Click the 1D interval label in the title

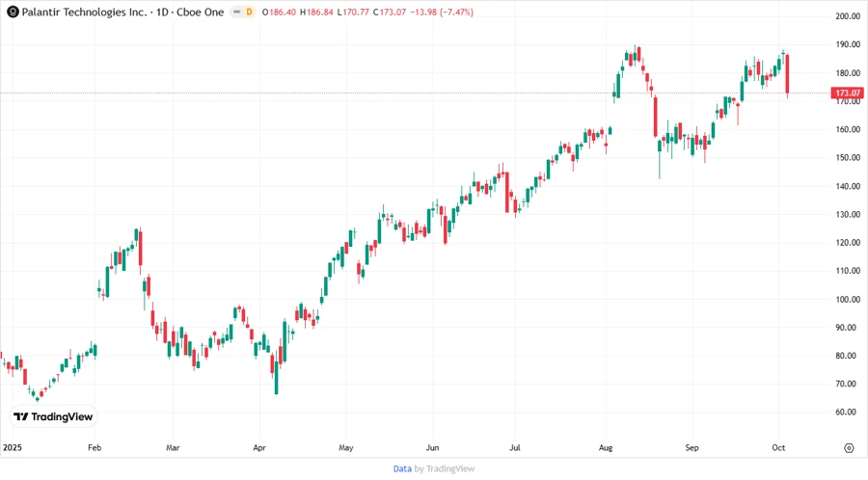coord(164,12)
